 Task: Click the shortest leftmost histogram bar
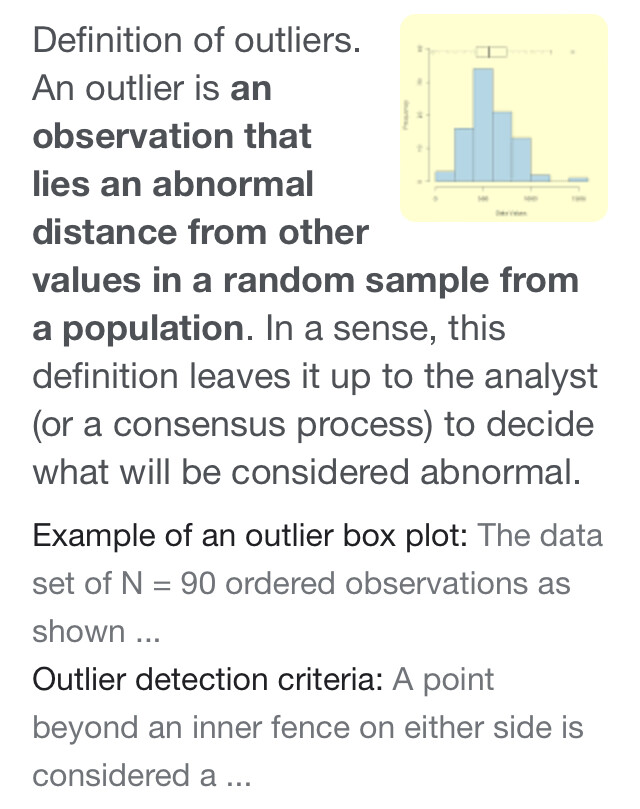click(445, 176)
